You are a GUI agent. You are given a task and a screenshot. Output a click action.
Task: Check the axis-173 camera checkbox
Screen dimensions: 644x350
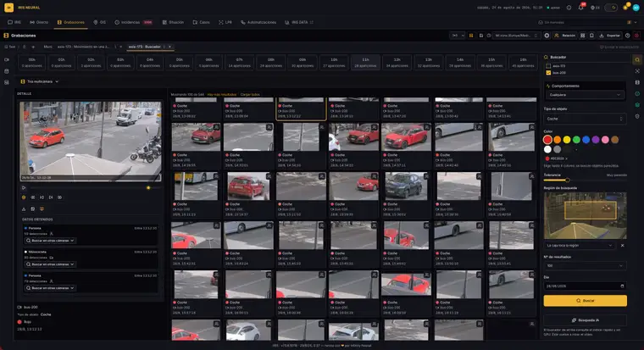click(x=548, y=66)
